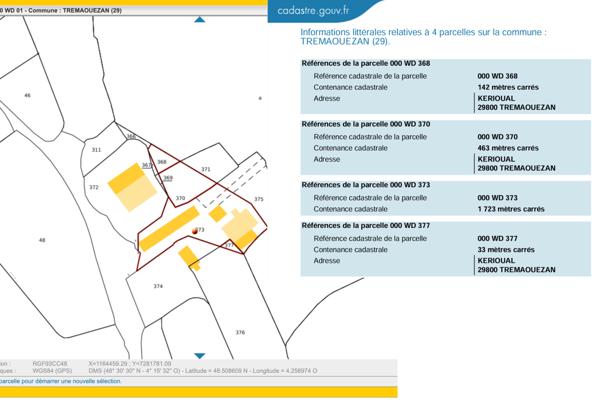Click heading 'Références de la parcelle 000 WD 373'
The image size is (600, 400).
point(366,185)
